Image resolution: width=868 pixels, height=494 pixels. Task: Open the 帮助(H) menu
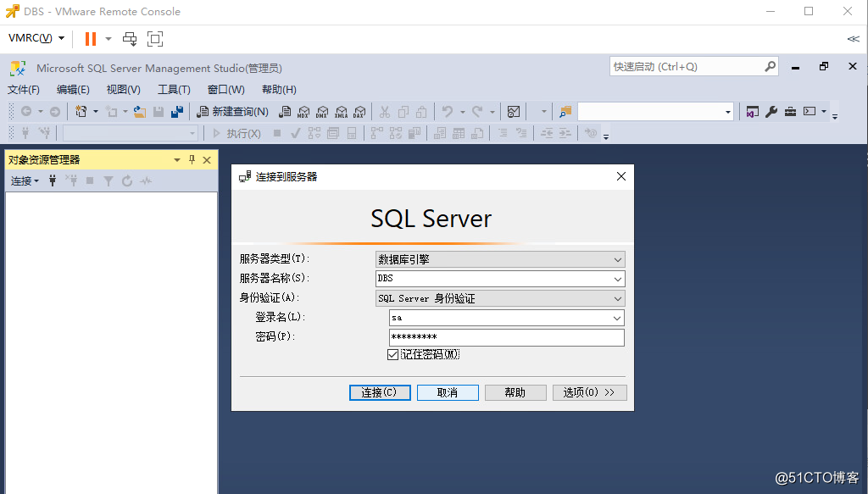pyautogui.click(x=279, y=90)
